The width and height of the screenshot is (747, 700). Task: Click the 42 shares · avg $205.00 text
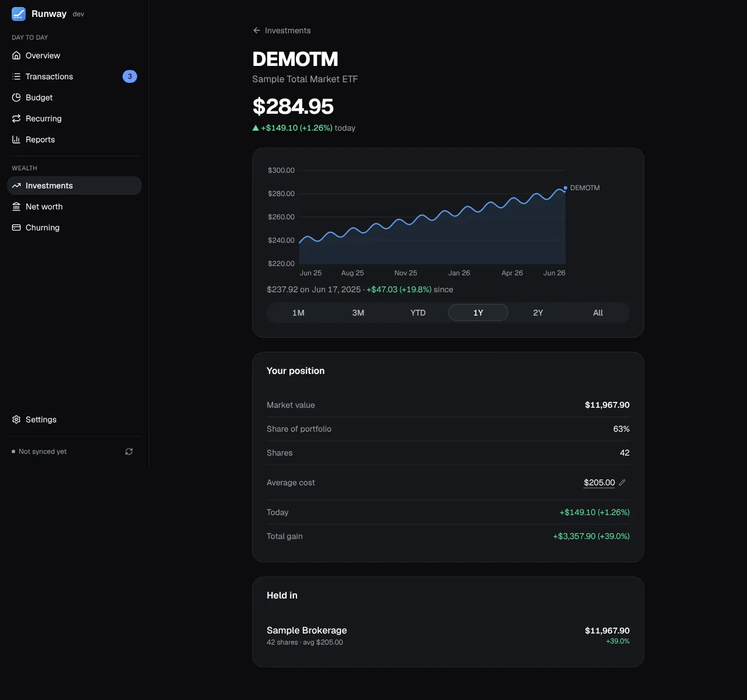[305, 642]
